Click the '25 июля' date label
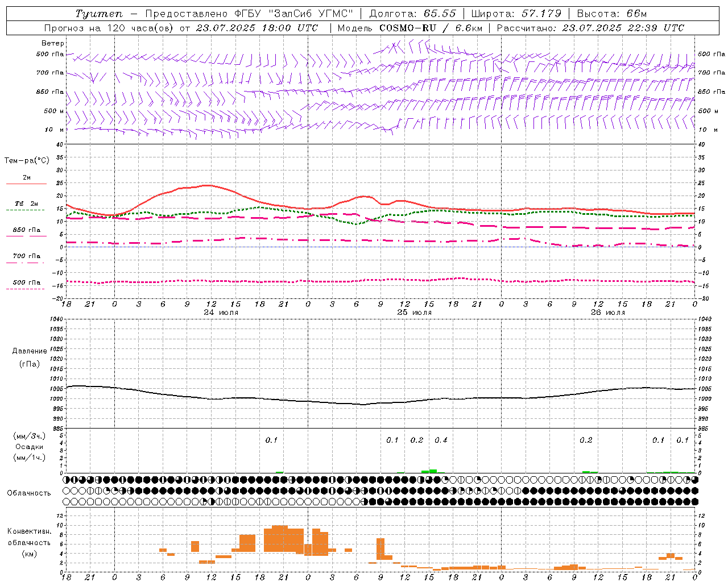Viewport: 728px width, 582px height. pos(415,313)
